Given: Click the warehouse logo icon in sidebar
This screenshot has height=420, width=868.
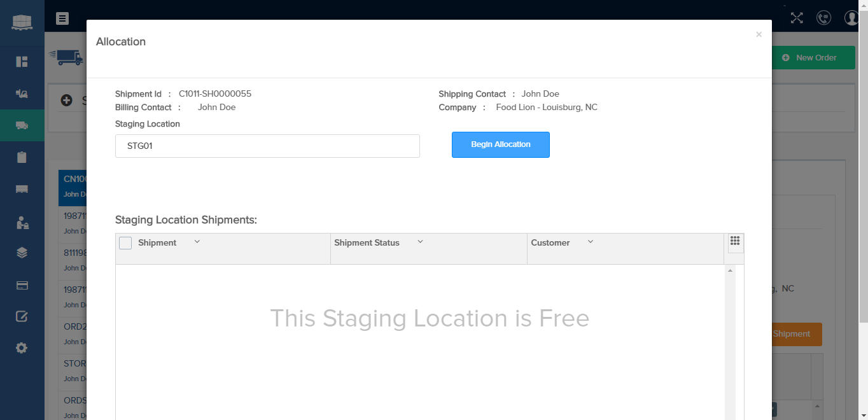Looking at the screenshot, I should (x=22, y=22).
